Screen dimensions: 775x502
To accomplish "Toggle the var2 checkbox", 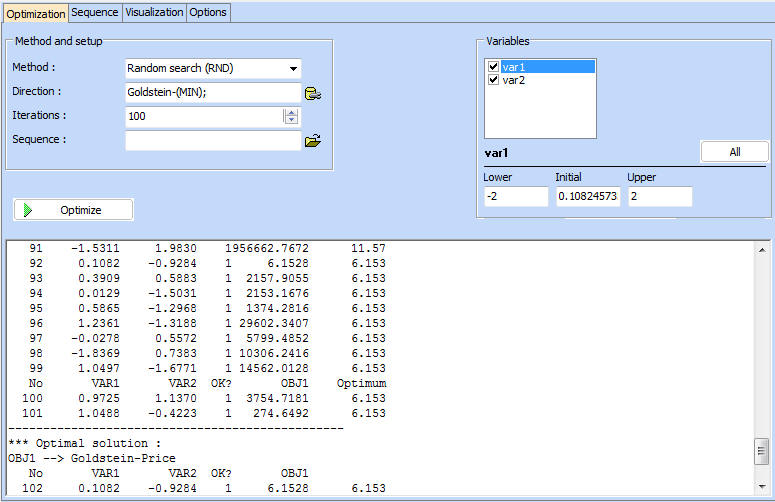I will click(x=494, y=80).
